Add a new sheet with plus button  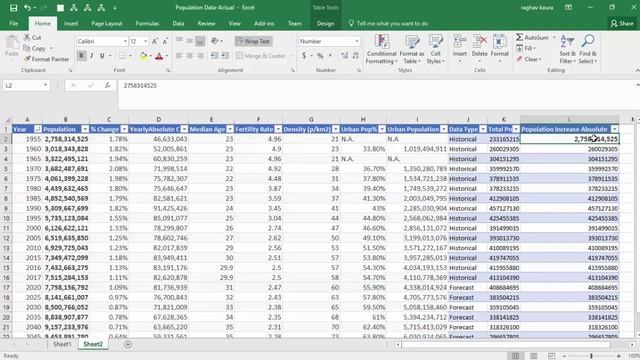[128, 344]
